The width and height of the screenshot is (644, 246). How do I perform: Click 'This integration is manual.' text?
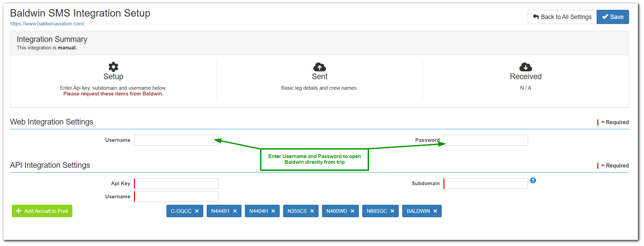(47, 48)
